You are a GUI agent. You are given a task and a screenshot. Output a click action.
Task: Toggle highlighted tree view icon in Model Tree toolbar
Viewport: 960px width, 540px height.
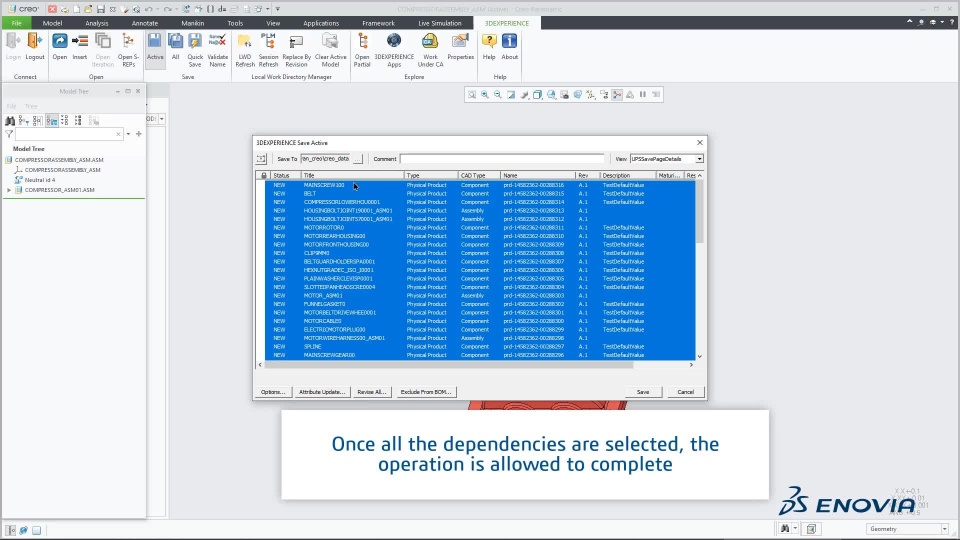[x=51, y=121]
